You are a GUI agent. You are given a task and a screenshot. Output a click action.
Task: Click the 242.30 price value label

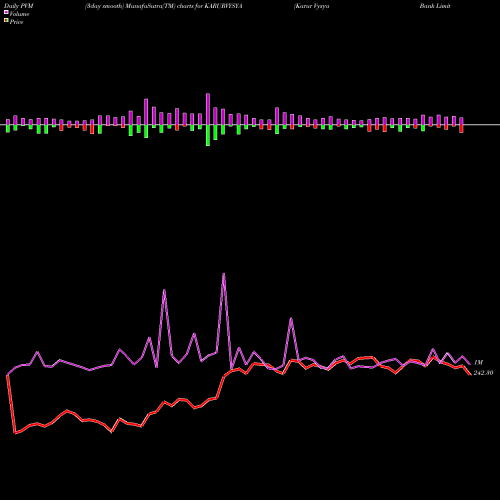coord(483,373)
